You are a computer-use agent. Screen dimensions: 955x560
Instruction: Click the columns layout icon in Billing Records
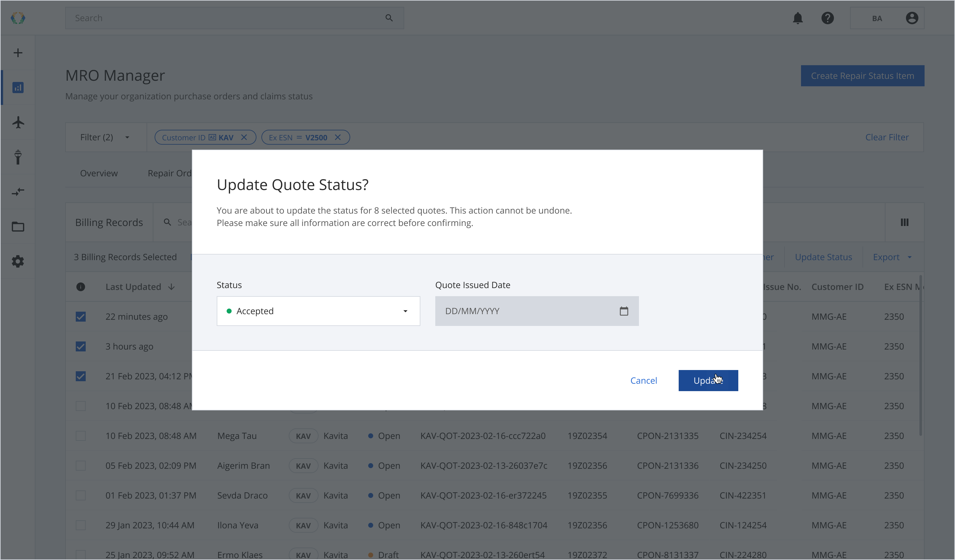[904, 222]
